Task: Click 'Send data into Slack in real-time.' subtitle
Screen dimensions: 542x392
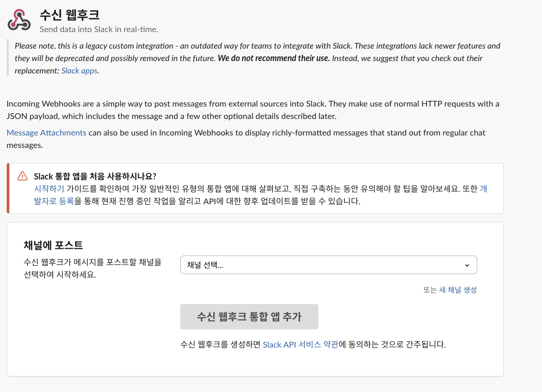Action: coord(99,29)
